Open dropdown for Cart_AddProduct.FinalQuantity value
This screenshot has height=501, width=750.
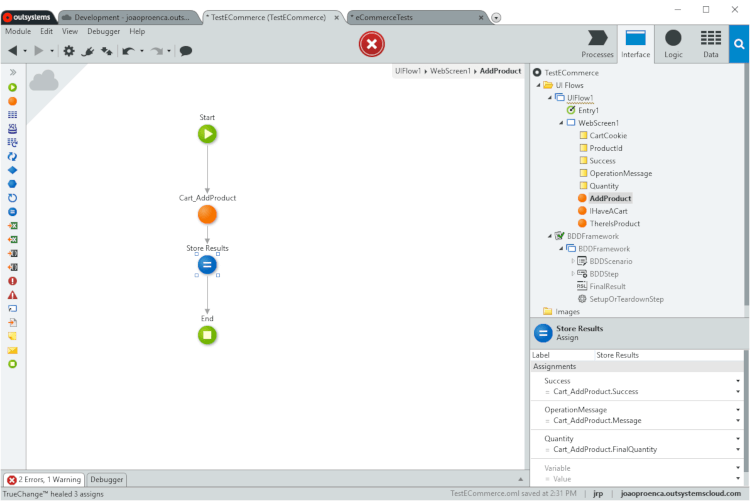tap(738, 450)
